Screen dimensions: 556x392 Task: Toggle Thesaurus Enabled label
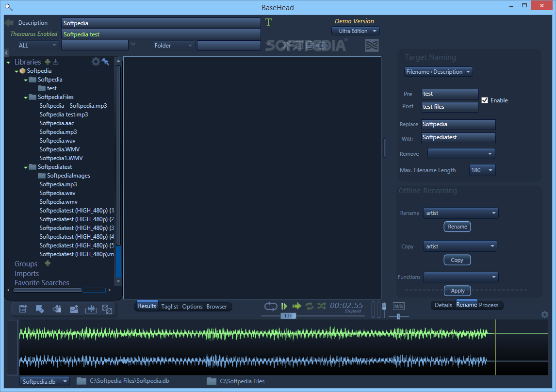pos(33,34)
